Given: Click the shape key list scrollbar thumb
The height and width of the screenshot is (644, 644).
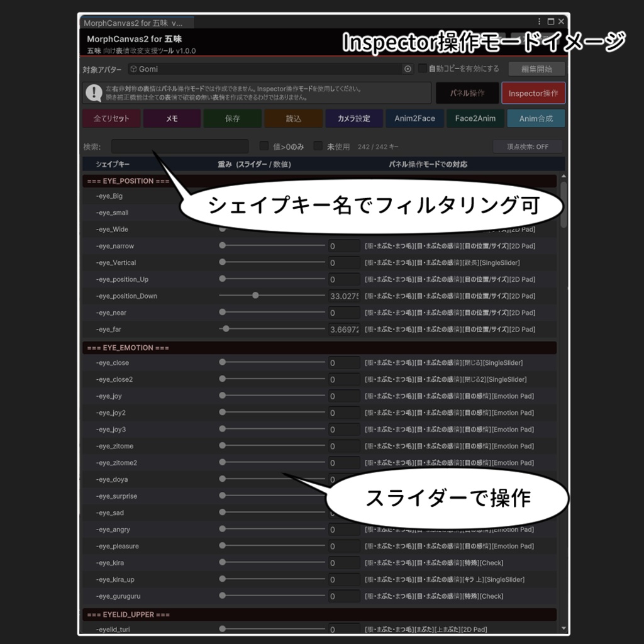Looking at the screenshot, I should pyautogui.click(x=563, y=204).
